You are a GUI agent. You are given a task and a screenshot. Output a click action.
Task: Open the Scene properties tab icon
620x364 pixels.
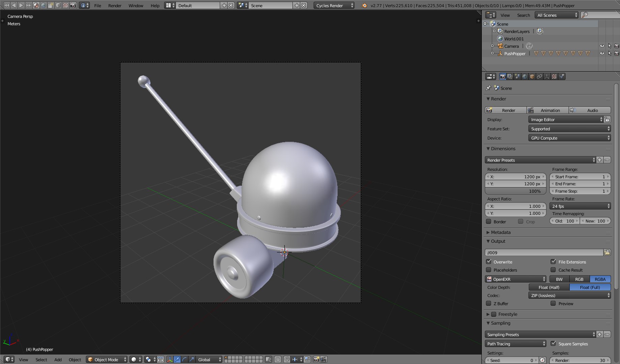click(x=517, y=77)
